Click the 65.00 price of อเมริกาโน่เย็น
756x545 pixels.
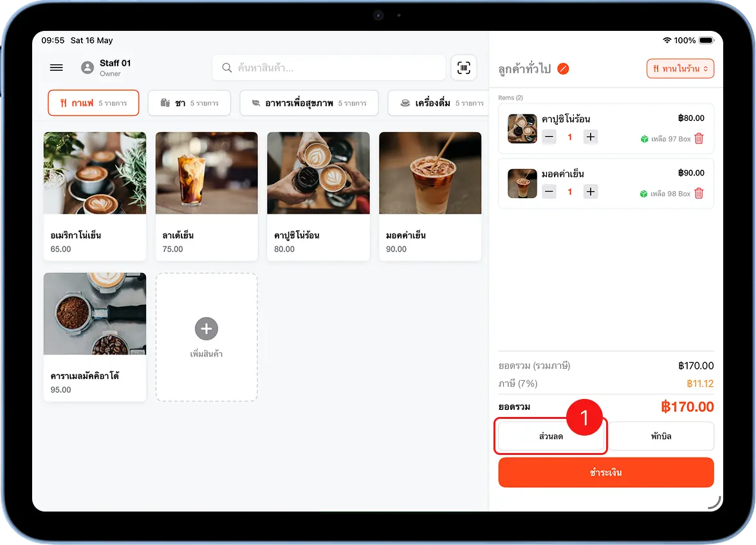tap(60, 249)
